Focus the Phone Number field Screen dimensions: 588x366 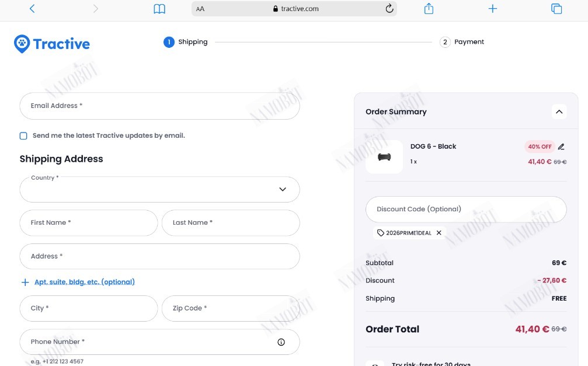point(159,342)
